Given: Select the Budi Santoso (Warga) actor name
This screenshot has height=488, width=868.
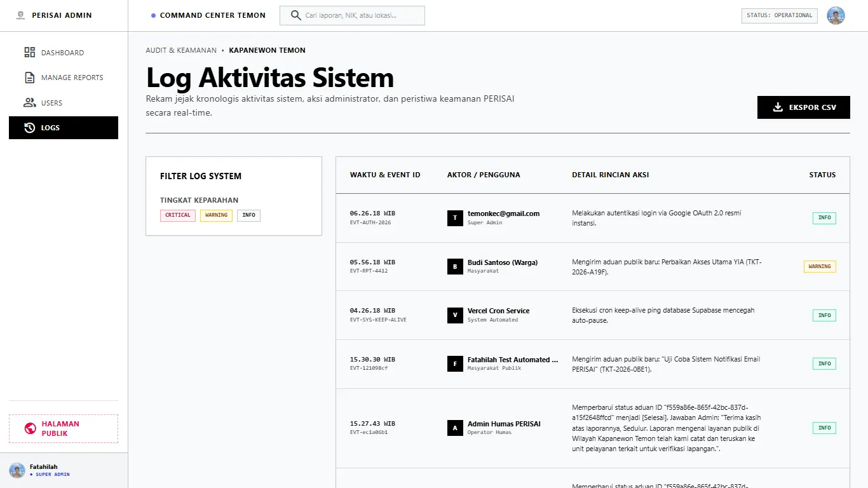Looking at the screenshot, I should point(503,262).
